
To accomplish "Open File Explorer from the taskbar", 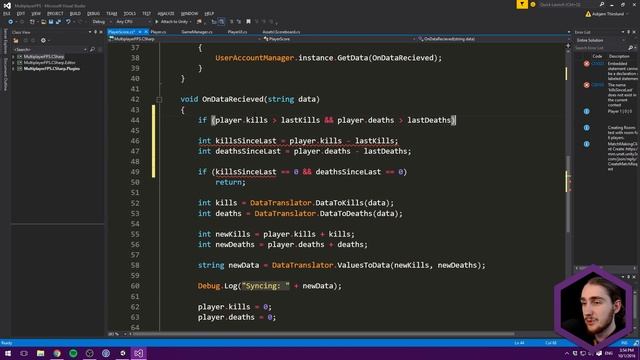I will (40, 353).
